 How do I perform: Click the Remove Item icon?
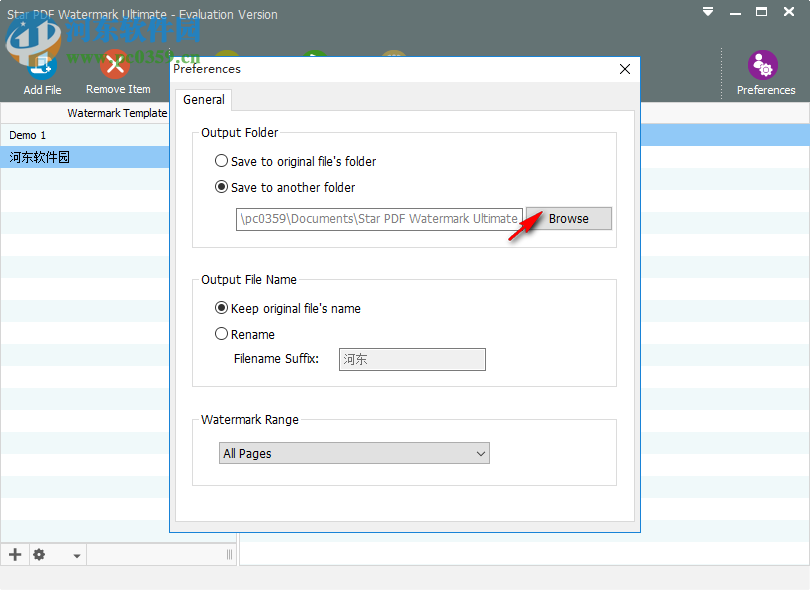(x=114, y=62)
